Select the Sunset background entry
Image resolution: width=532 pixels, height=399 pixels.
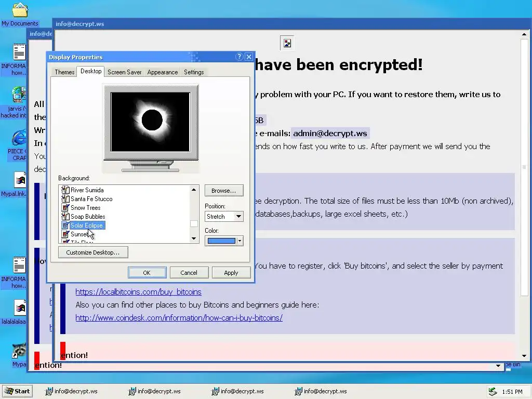point(79,234)
